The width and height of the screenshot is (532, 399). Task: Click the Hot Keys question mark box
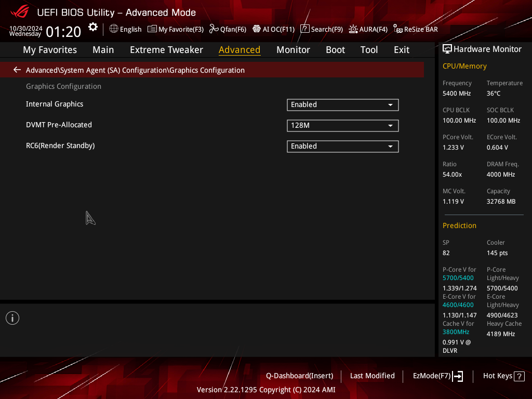[x=519, y=376]
